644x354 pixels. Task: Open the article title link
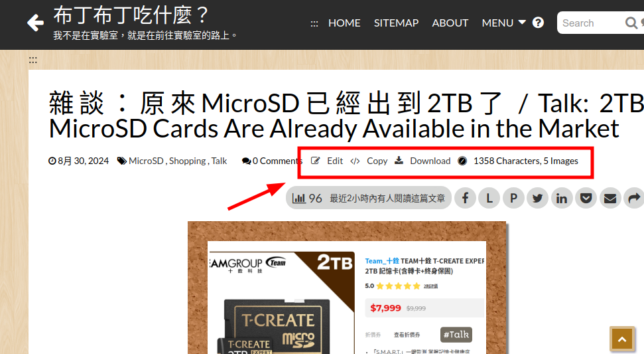346,116
